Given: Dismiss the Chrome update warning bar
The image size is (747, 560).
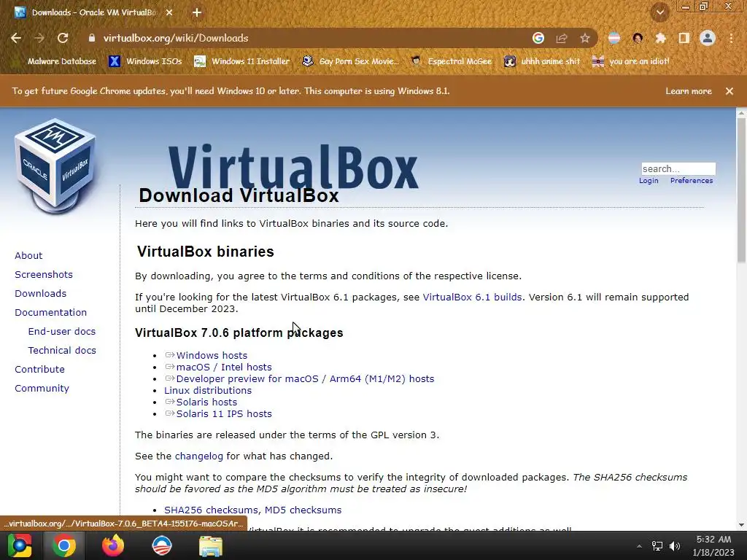Looking at the screenshot, I should pos(729,91).
